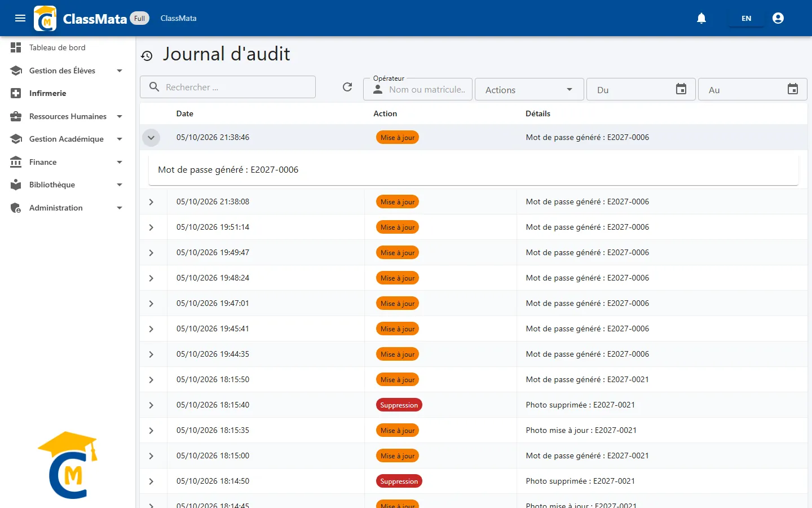Click the Suppression badge at 18:14:50

tap(399, 481)
